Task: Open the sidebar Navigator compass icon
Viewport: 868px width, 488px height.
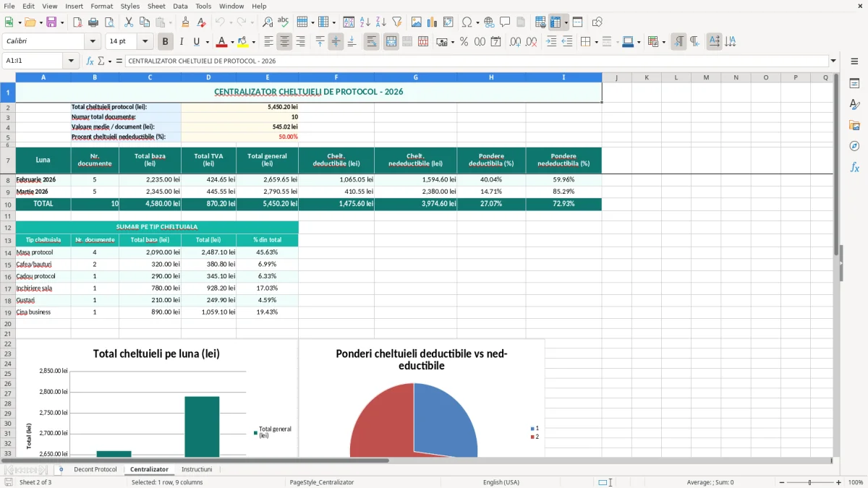Action: [x=854, y=146]
